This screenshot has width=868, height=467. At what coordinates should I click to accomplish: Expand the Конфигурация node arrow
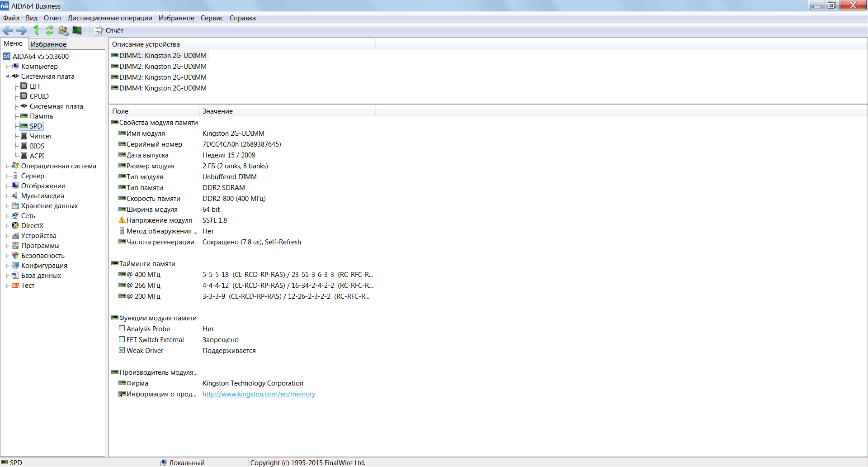point(7,266)
